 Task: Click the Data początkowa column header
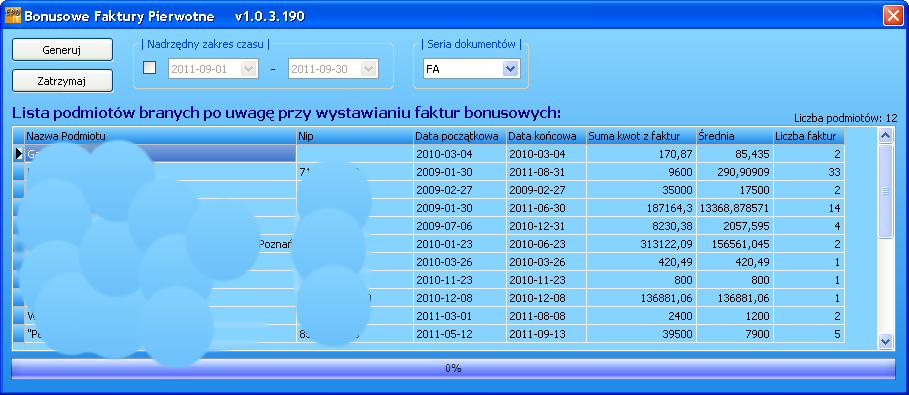(460, 136)
